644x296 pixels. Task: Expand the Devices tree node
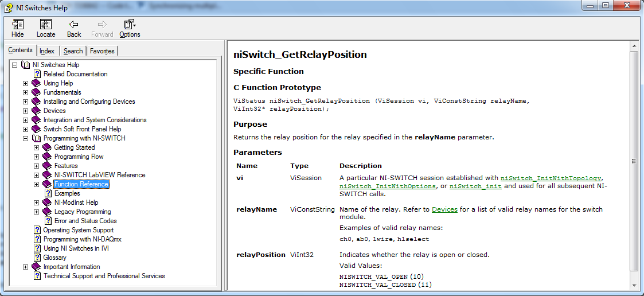[25, 111]
